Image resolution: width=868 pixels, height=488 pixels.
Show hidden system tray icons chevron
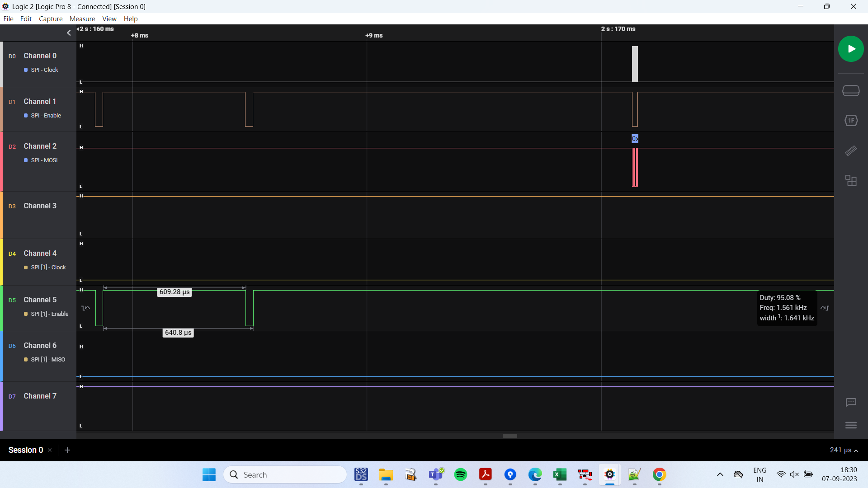click(720, 474)
